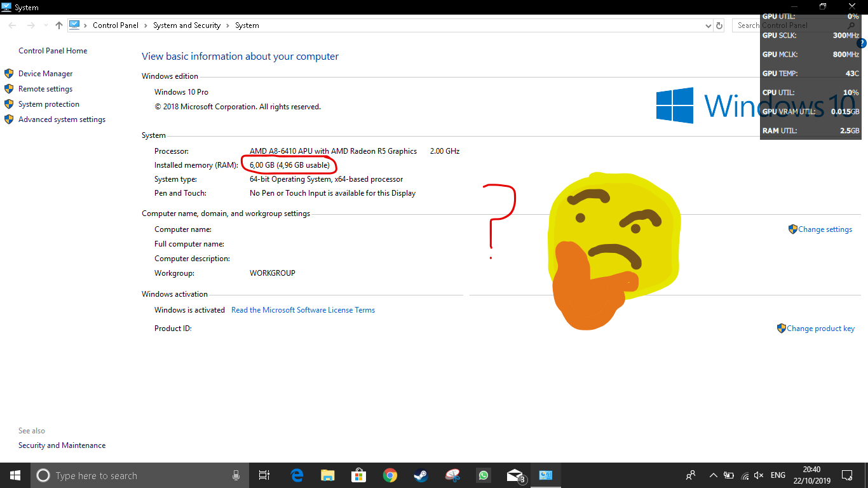Open Control Panel Home
The image size is (868, 488).
pyautogui.click(x=53, y=51)
